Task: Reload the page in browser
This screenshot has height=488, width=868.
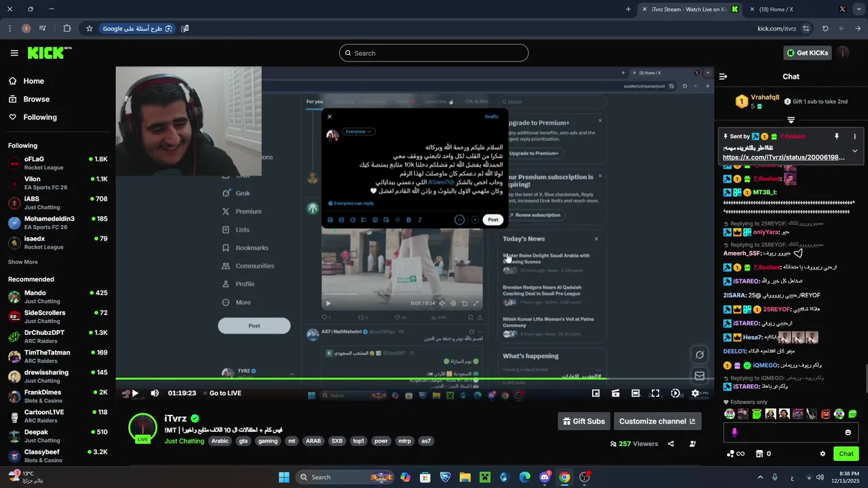Action: 825,28
